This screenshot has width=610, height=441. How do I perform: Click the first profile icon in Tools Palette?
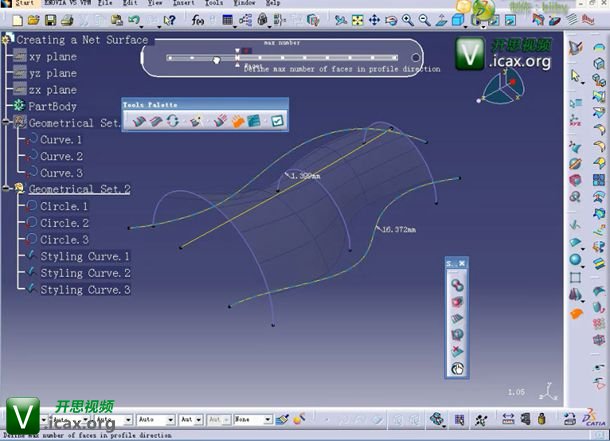(x=139, y=121)
